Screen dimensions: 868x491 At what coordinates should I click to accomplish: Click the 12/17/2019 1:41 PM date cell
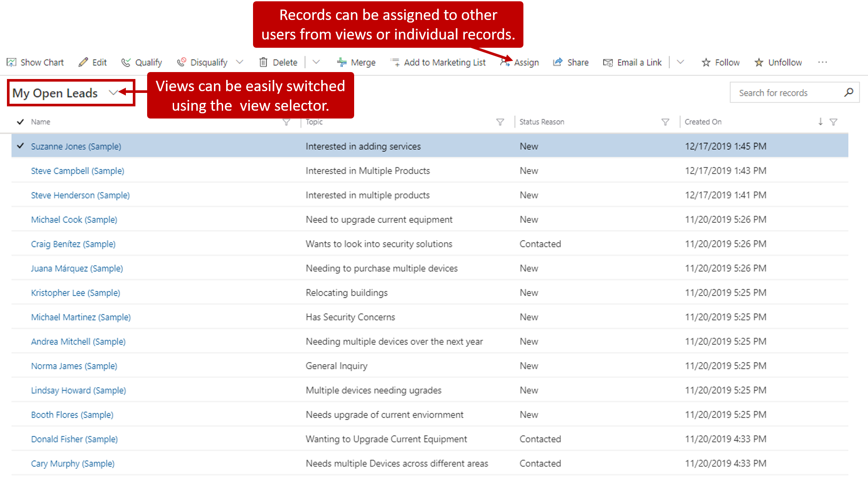click(726, 195)
